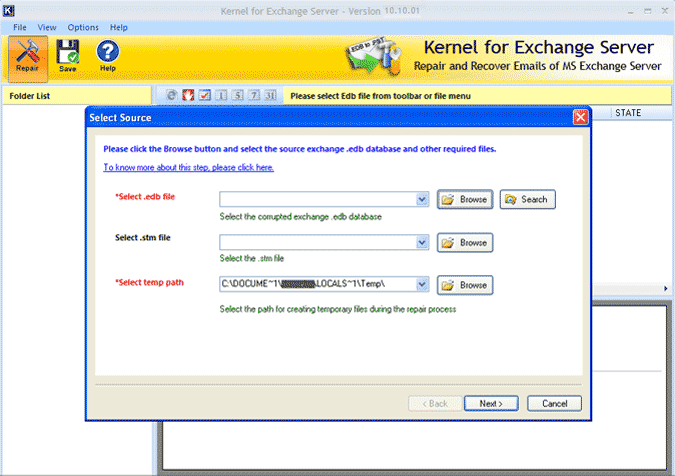Click 'Select the corrupted exchange .edb database' hint
Viewport: 675px width, 476px height.
coord(300,216)
